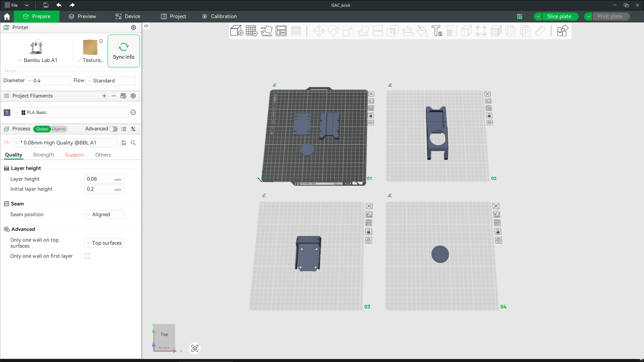Screen dimensions: 644x362
Task: Open the Assembly view puzzle icon
Action: coord(562,31)
